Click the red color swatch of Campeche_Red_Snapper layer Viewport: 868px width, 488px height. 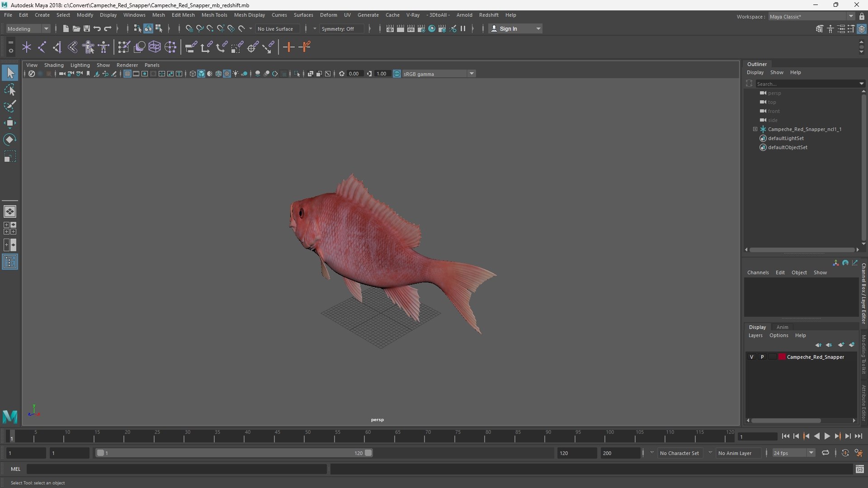tap(782, 357)
